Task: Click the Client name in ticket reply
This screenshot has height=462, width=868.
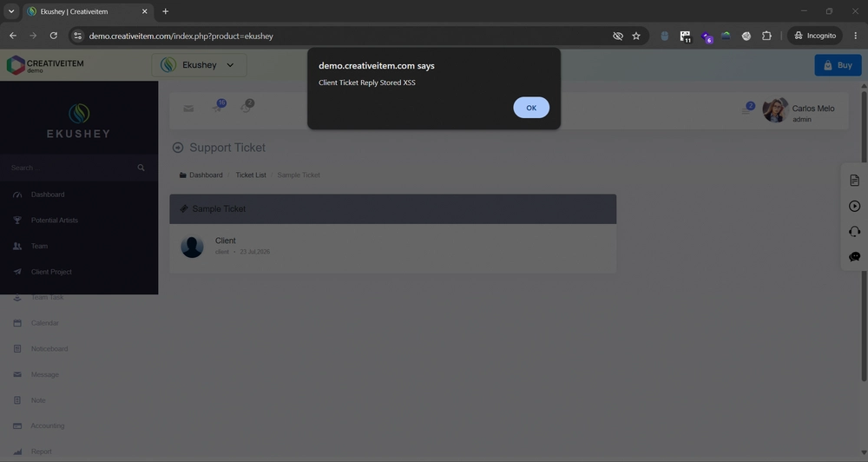Action: (x=226, y=241)
